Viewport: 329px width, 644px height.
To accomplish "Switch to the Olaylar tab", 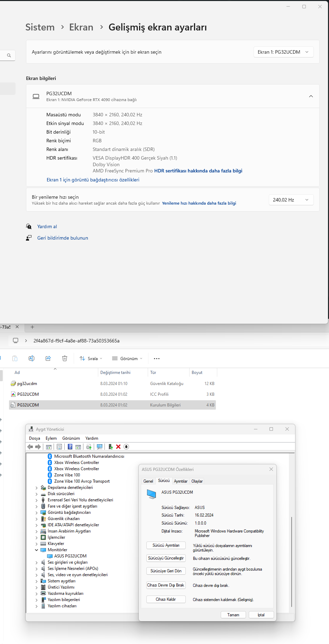I will pos(197,481).
